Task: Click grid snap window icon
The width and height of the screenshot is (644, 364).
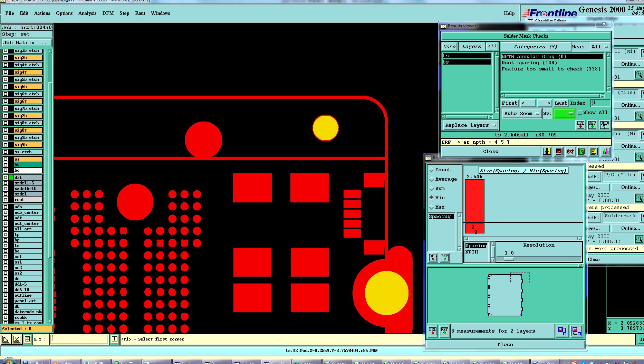Action: (28, 339)
